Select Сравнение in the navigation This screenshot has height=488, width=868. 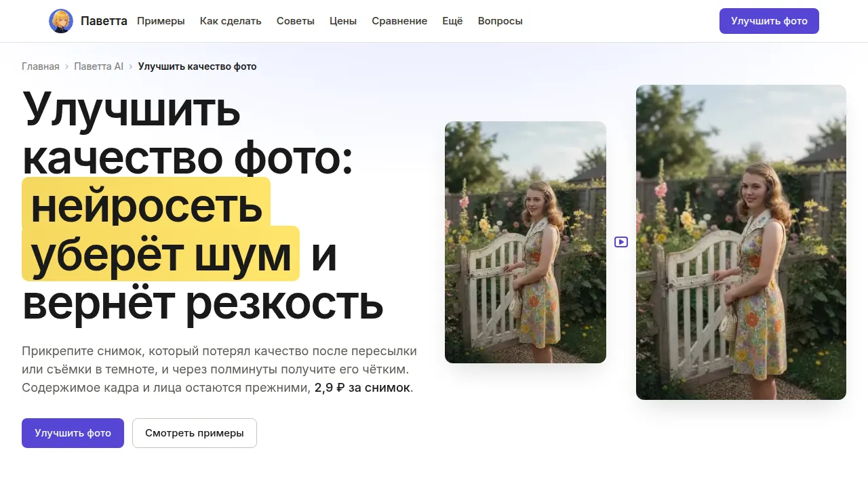tap(399, 21)
